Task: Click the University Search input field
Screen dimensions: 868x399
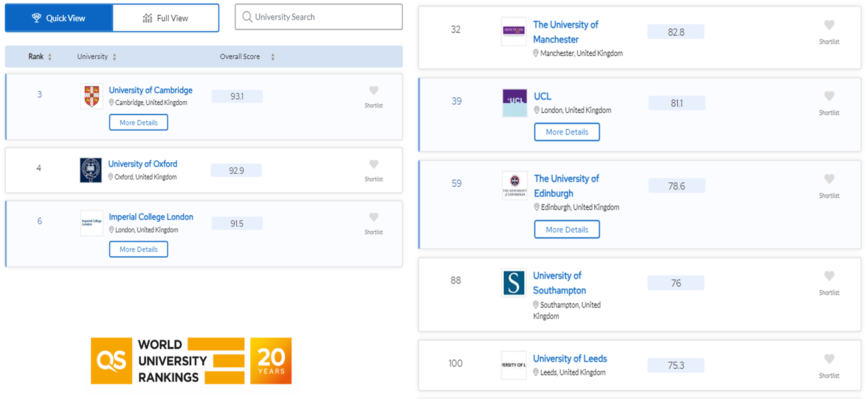Action: tap(325, 17)
